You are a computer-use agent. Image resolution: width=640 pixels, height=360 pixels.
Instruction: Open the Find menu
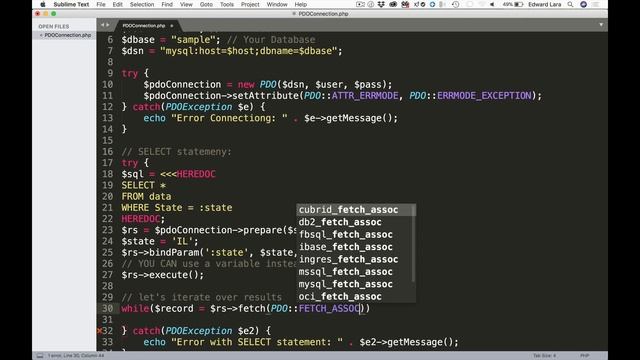pos(167,4)
